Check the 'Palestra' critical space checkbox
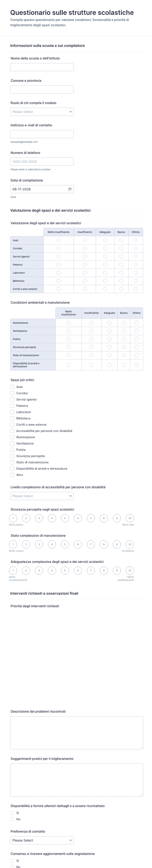The width and height of the screenshot is (152, 868). [12, 406]
